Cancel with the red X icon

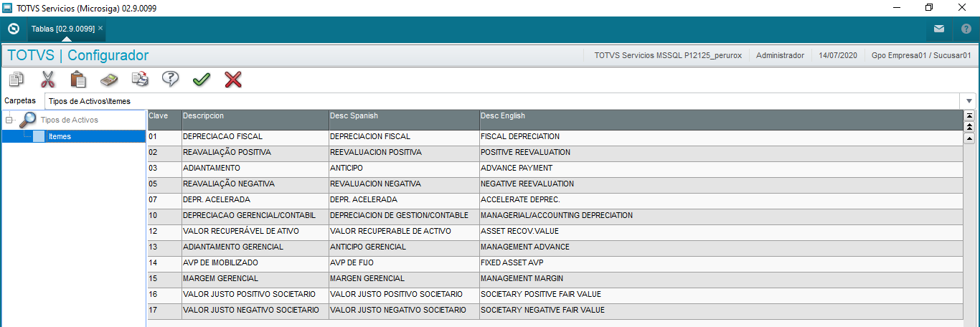[x=233, y=79]
